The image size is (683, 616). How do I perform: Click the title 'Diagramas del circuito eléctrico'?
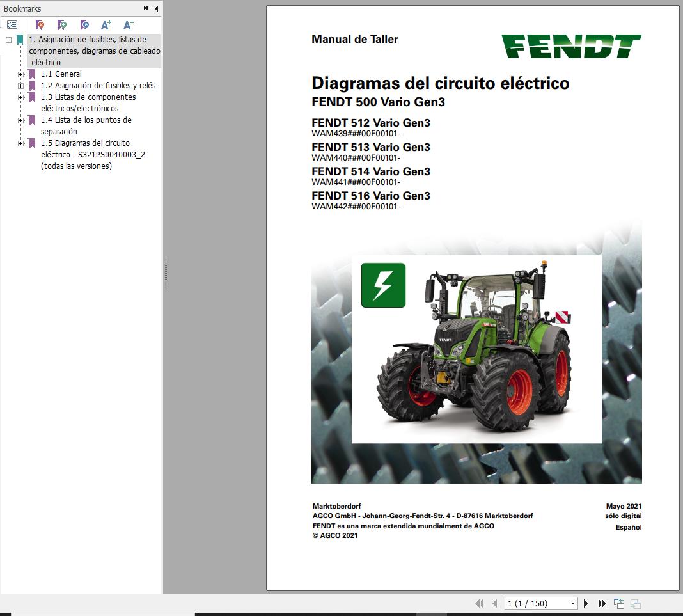tap(441, 83)
